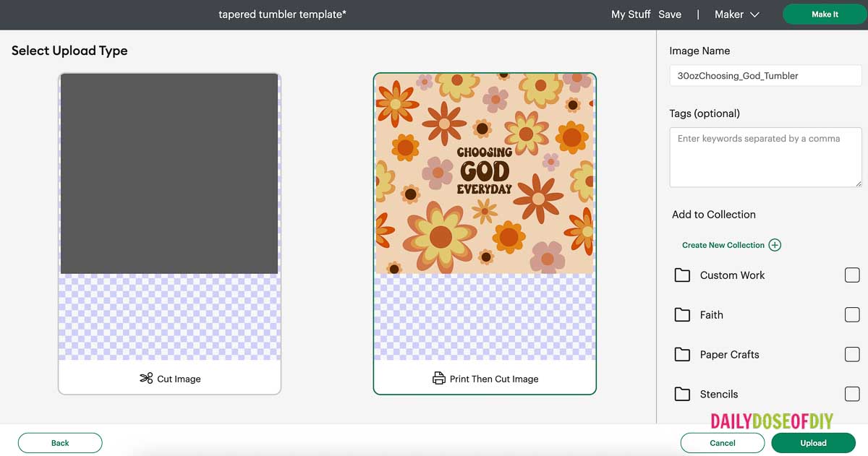Click the Paper Crafts folder icon
868x456 pixels.
682,355
